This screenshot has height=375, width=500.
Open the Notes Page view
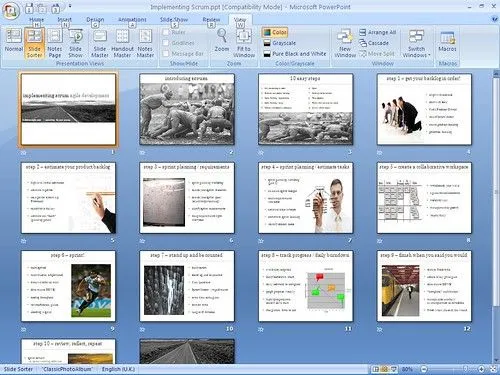pyautogui.click(x=55, y=43)
